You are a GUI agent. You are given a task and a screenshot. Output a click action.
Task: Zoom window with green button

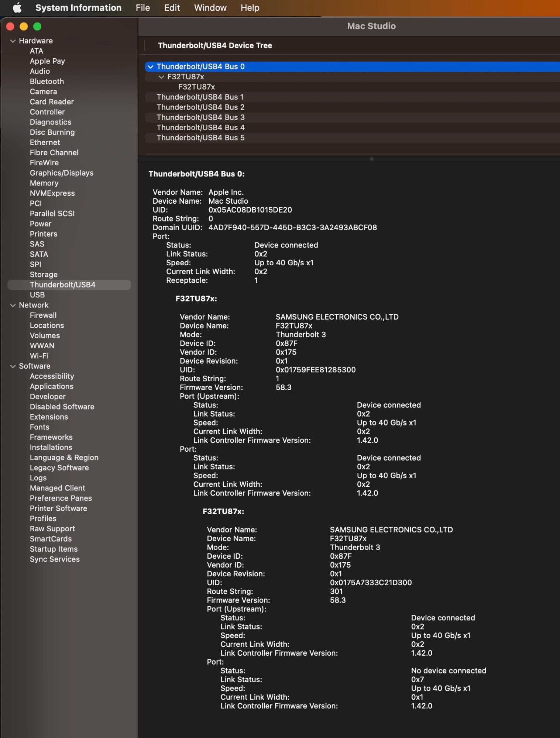click(37, 27)
